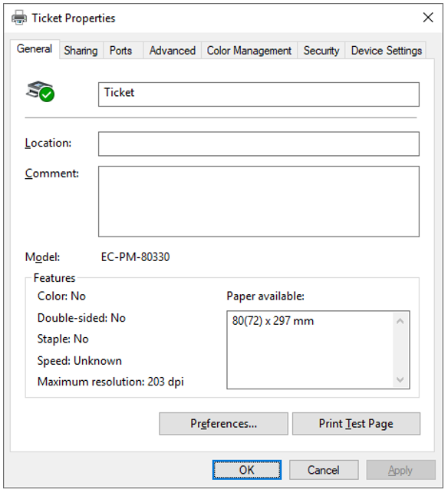
Task: Click the Cancel button
Action: click(x=324, y=470)
